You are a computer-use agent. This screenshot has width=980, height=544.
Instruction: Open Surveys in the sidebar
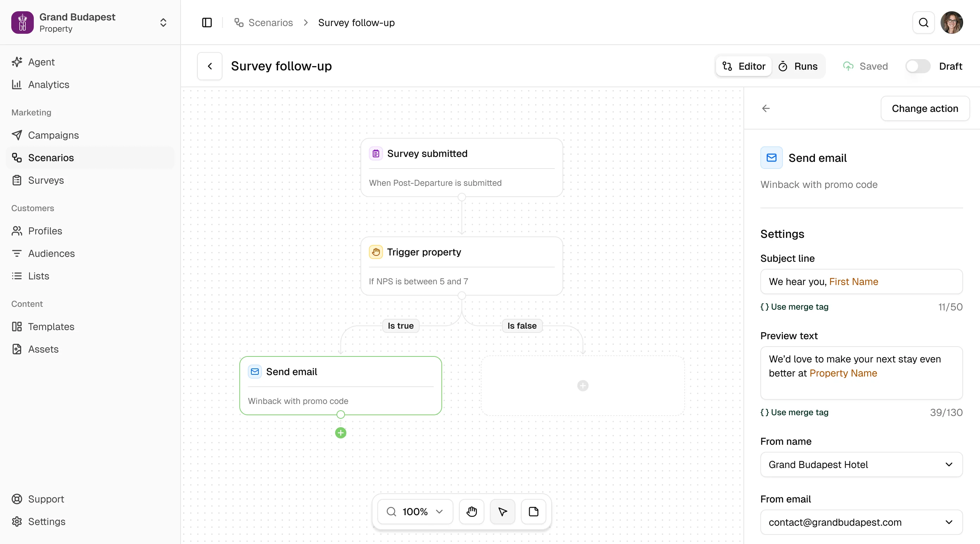click(90, 180)
